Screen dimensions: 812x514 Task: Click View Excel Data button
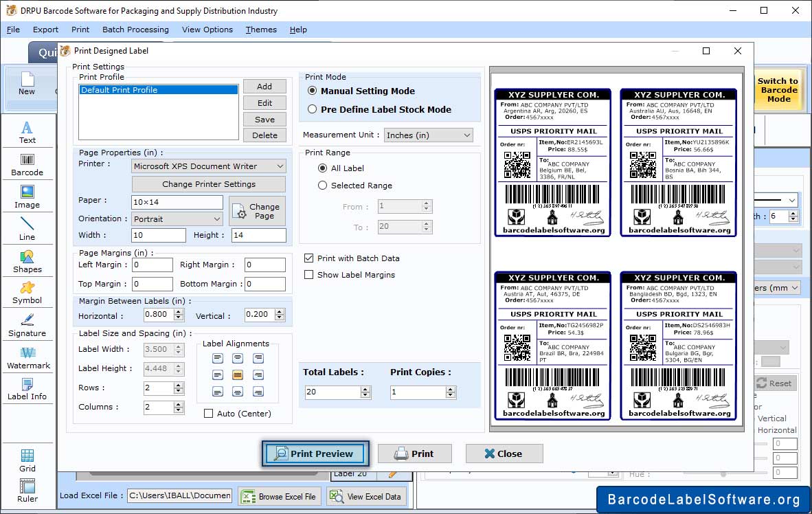tap(365, 496)
